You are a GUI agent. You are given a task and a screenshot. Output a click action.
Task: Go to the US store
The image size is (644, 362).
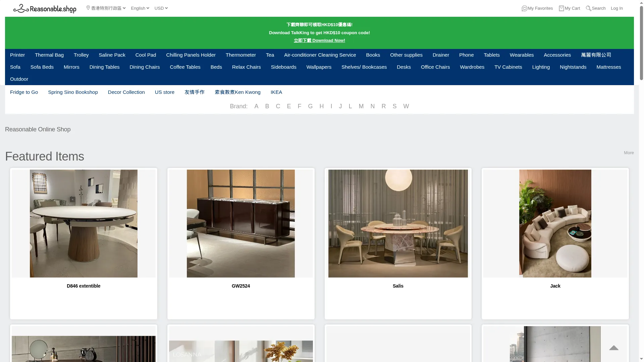[x=165, y=92]
